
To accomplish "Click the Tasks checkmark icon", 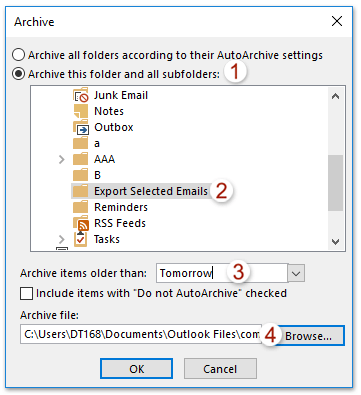I will (x=80, y=239).
